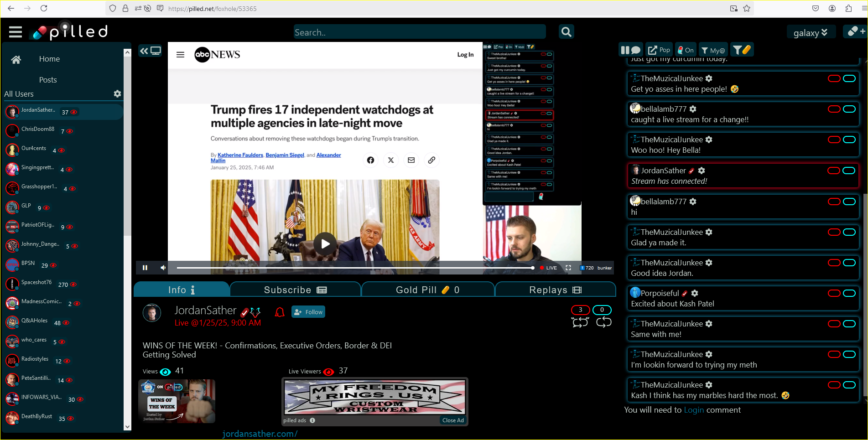Open the hamburger main menu

coord(16,32)
